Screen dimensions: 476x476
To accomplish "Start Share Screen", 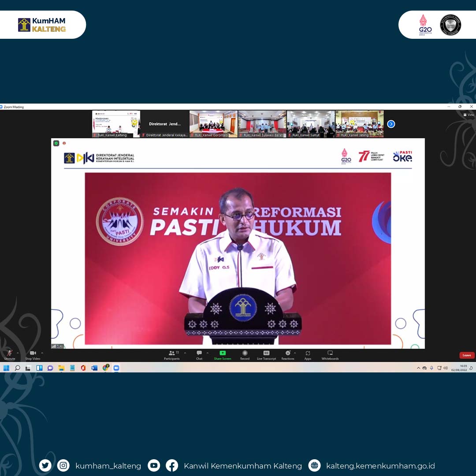I will 223,355.
